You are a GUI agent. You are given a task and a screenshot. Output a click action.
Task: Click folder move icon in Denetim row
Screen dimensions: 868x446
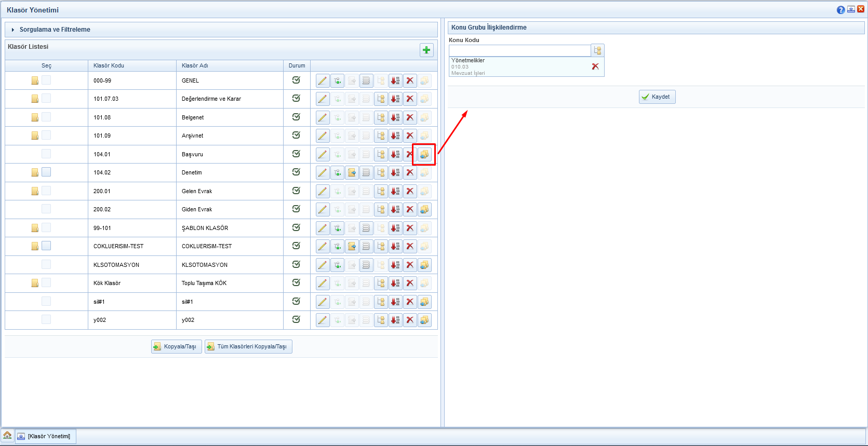coord(352,172)
